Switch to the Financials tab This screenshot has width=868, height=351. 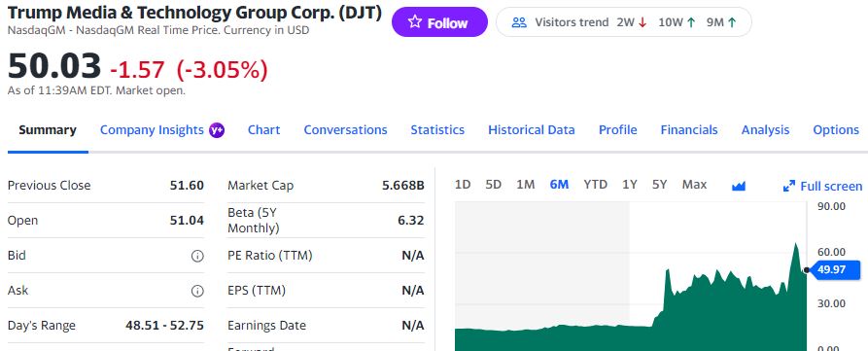(688, 130)
